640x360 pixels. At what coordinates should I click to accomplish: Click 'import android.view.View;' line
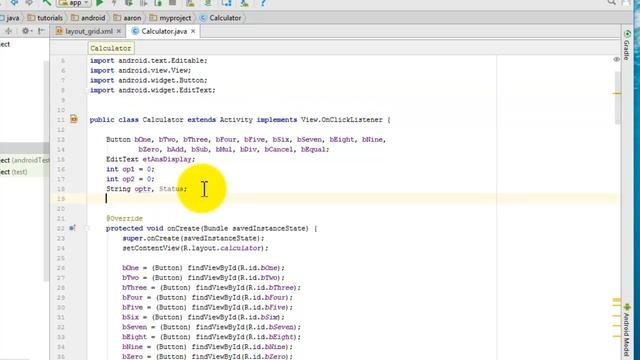click(140, 71)
